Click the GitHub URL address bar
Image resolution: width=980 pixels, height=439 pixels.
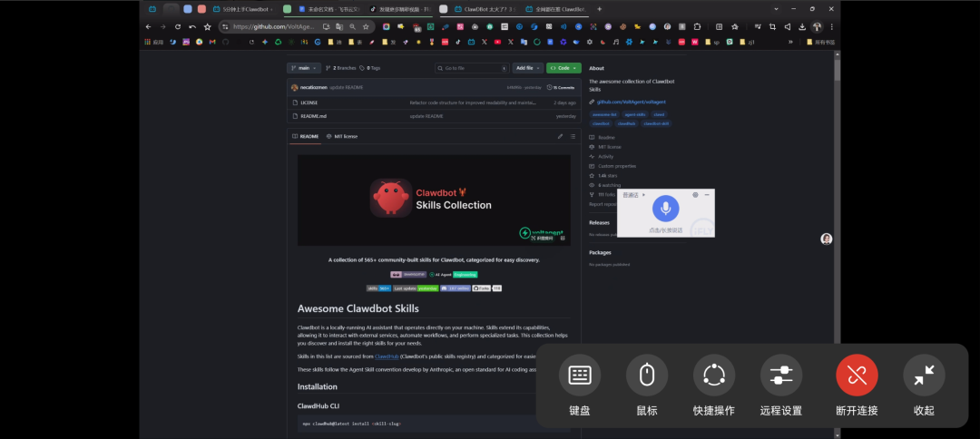point(275,27)
